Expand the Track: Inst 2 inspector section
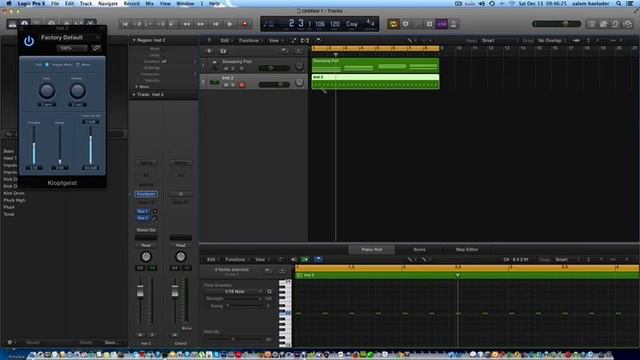 [x=134, y=94]
